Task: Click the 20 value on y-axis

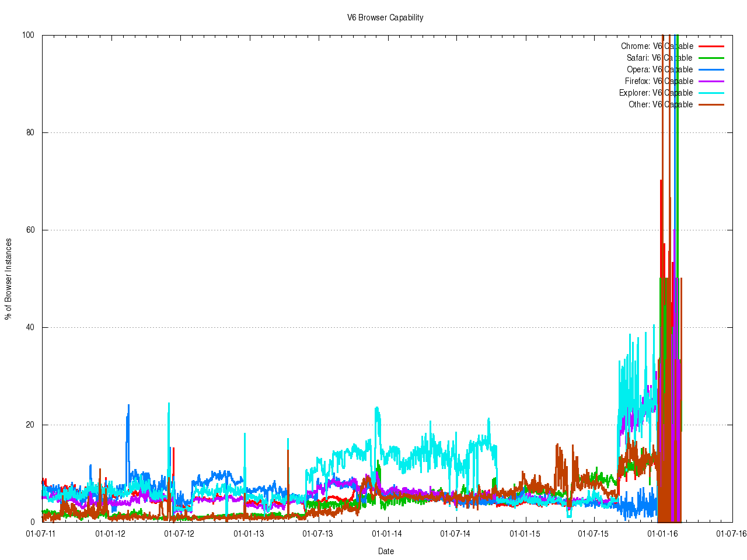Action: point(30,425)
